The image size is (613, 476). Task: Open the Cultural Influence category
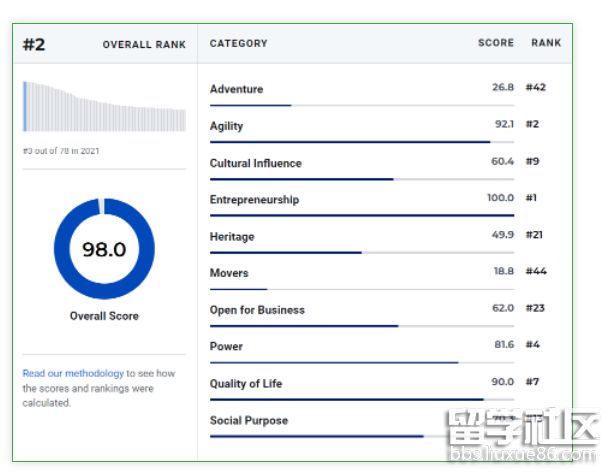(x=255, y=163)
